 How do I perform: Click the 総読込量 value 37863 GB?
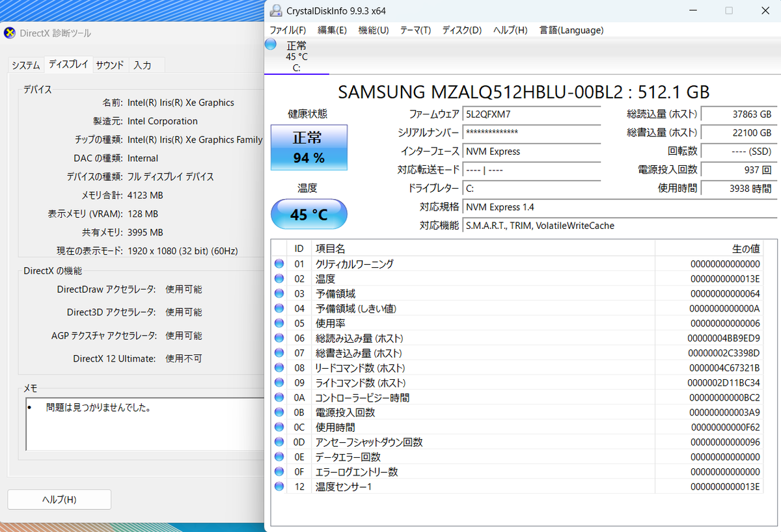pyautogui.click(x=739, y=114)
